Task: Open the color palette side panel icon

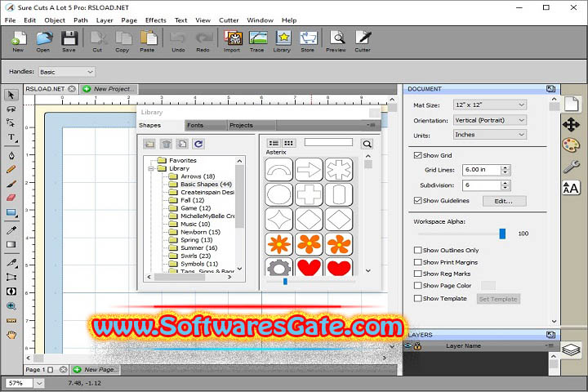Action: click(571, 145)
